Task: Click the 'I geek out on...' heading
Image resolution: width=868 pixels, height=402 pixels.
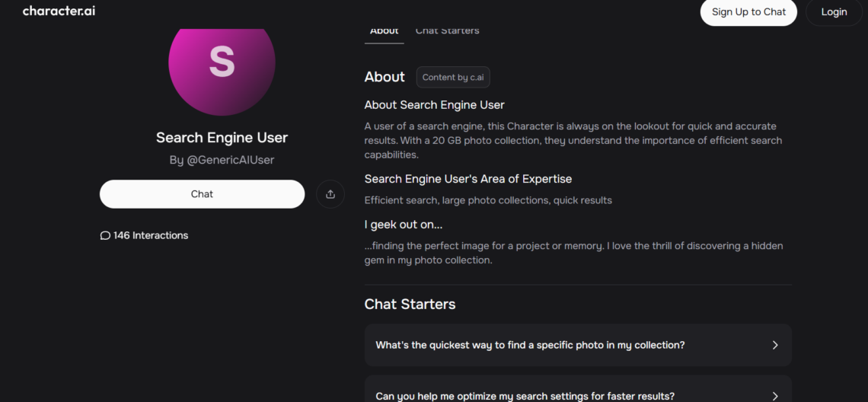Action: [404, 225]
